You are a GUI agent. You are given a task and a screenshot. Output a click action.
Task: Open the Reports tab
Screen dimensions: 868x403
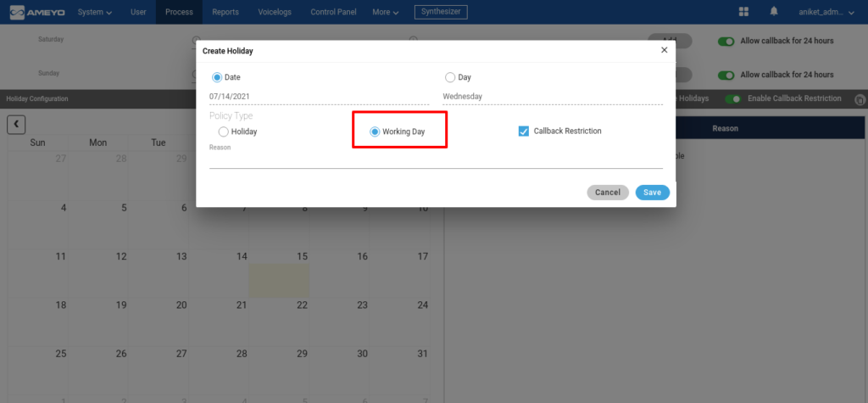pyautogui.click(x=225, y=12)
